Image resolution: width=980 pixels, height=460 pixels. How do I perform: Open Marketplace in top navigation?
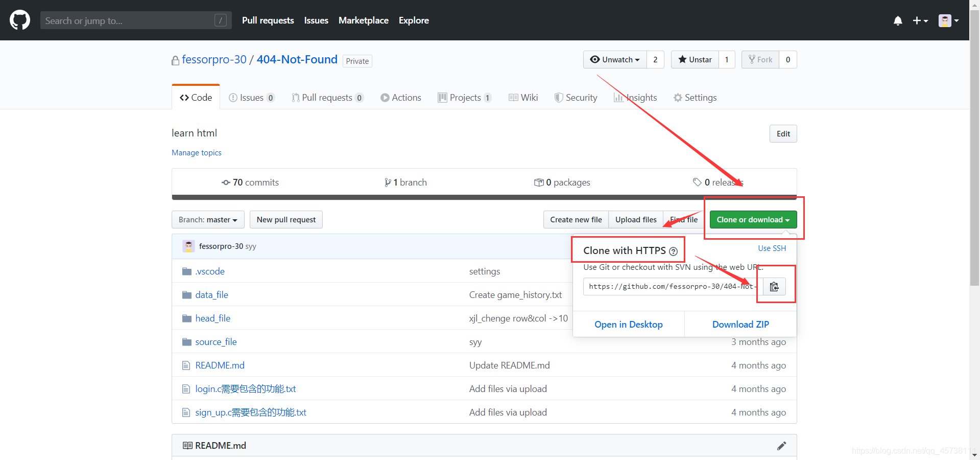[x=364, y=20]
